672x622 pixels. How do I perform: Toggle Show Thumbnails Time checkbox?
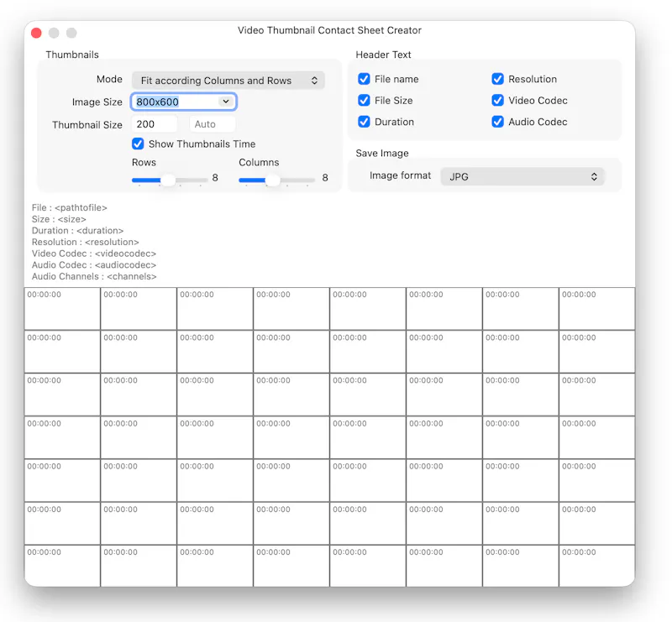(138, 144)
